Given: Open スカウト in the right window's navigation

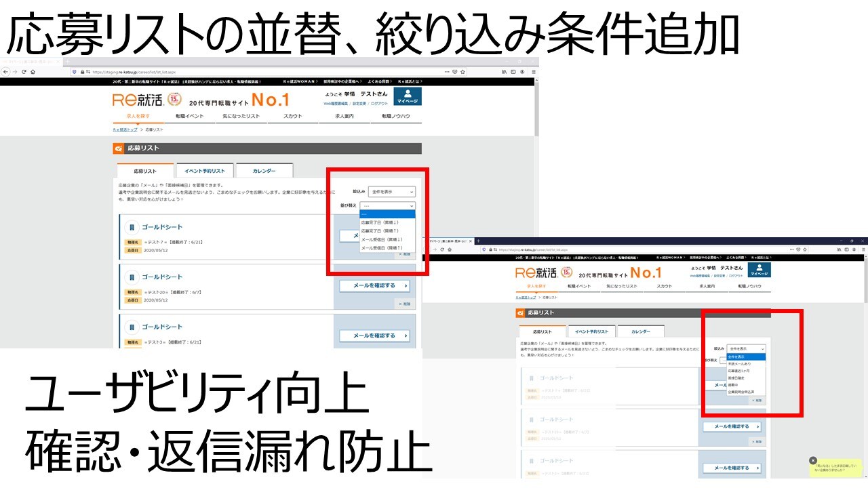Looking at the screenshot, I should (x=665, y=287).
